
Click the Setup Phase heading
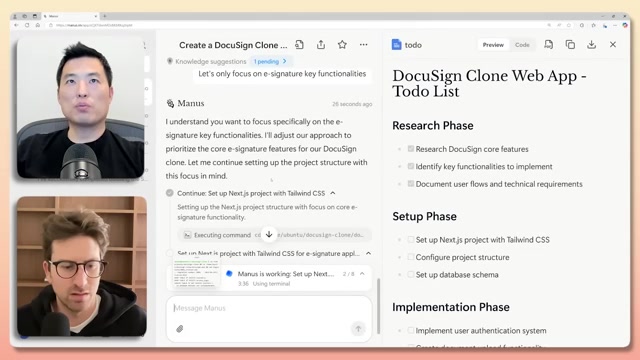424,216
